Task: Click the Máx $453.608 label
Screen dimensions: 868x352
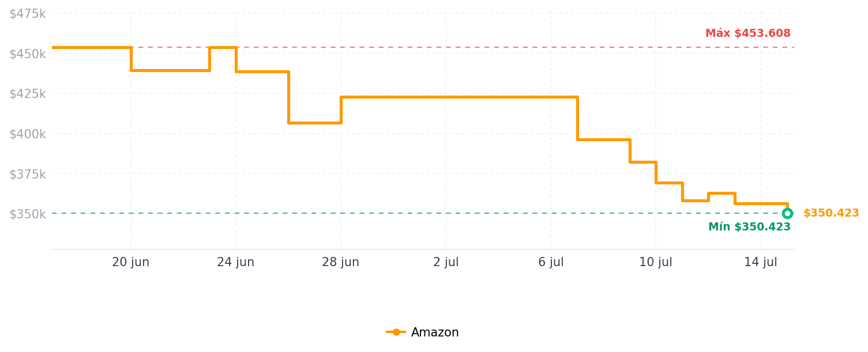Action: (x=747, y=33)
